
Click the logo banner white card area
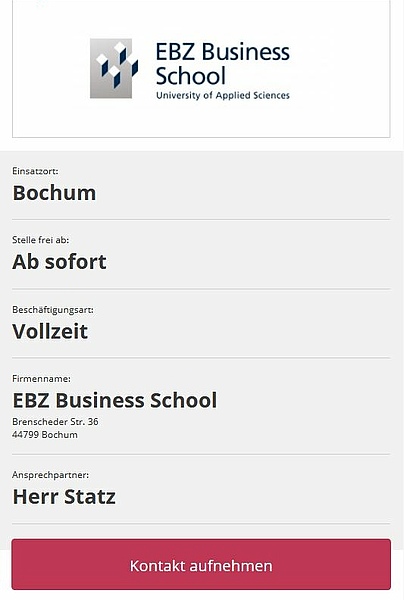tap(201, 69)
